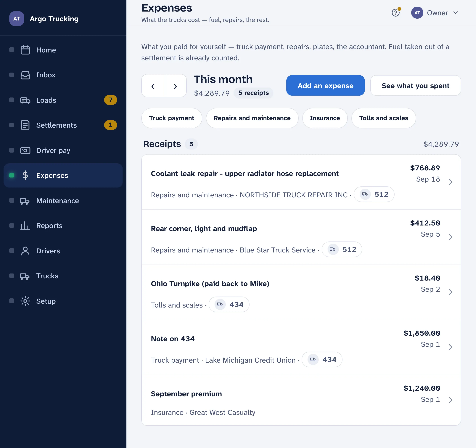The height and width of the screenshot is (448, 476).
Task: Open Loads in the sidebar
Action: tap(63, 100)
